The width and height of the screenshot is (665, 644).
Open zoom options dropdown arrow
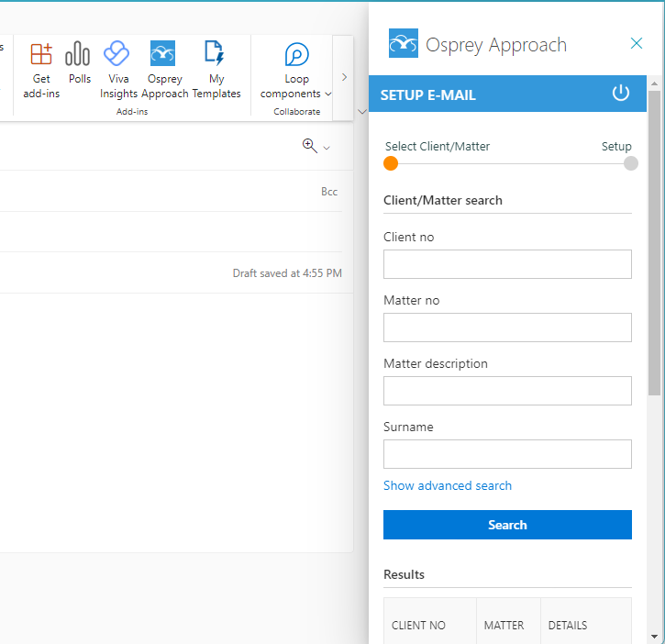coord(327,148)
